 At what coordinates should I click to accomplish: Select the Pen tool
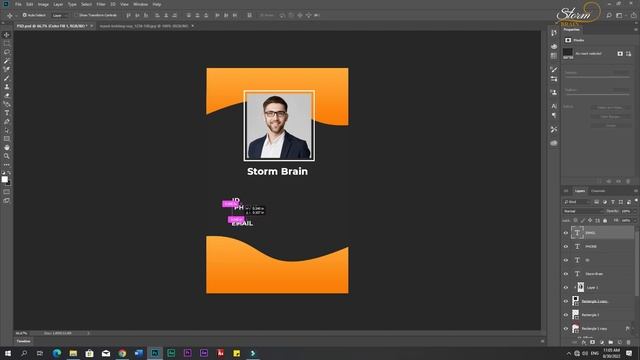pyautogui.click(x=7, y=122)
